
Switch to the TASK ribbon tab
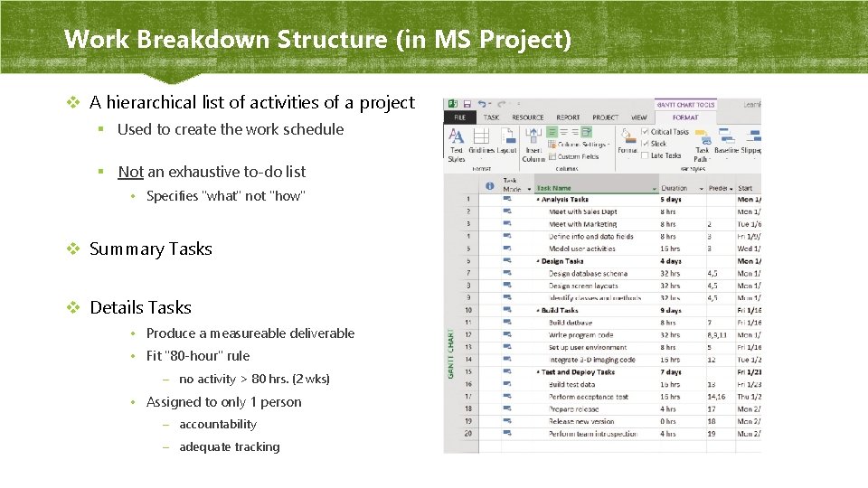click(x=491, y=117)
